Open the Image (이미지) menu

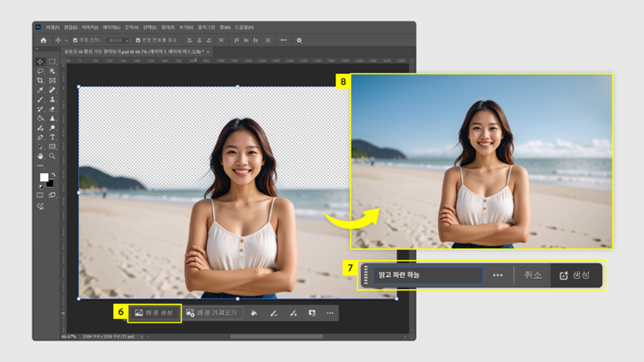pos(90,27)
